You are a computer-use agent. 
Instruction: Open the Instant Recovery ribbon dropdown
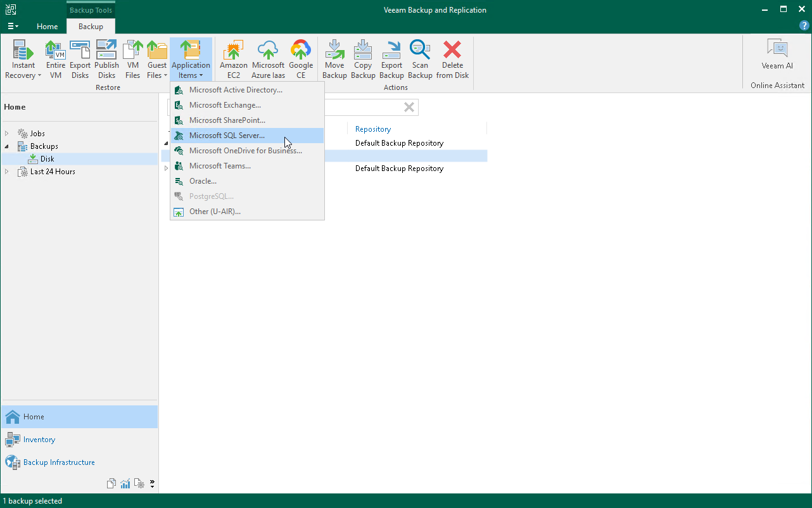point(23,60)
